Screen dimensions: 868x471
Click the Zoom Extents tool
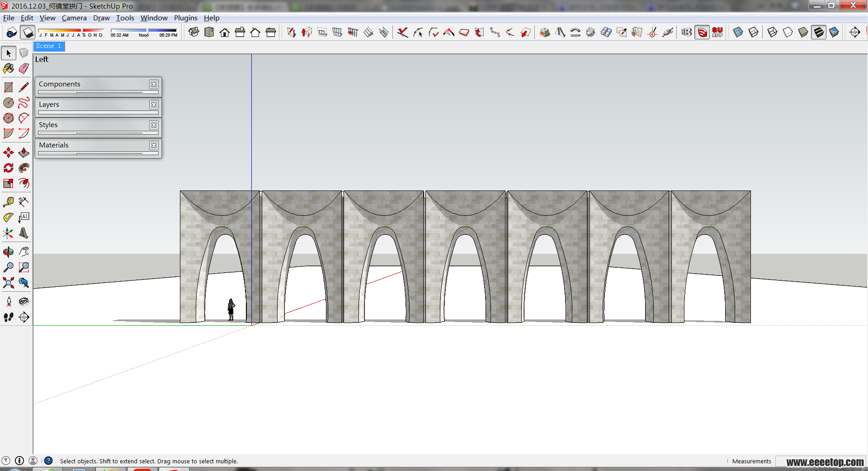(9, 283)
